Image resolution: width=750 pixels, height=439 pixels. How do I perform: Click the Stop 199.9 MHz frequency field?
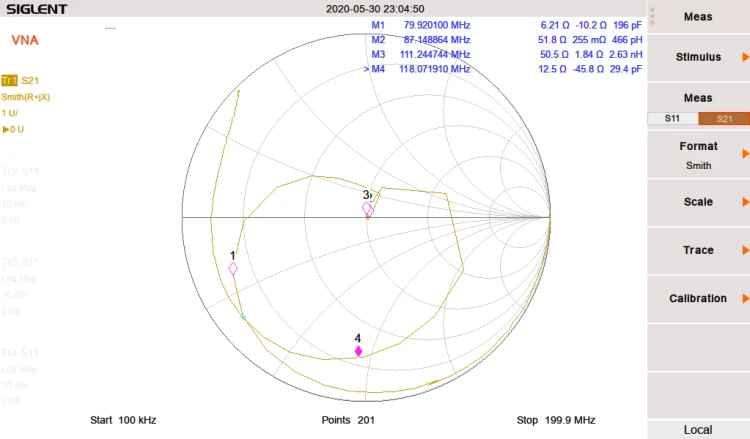pos(556,420)
